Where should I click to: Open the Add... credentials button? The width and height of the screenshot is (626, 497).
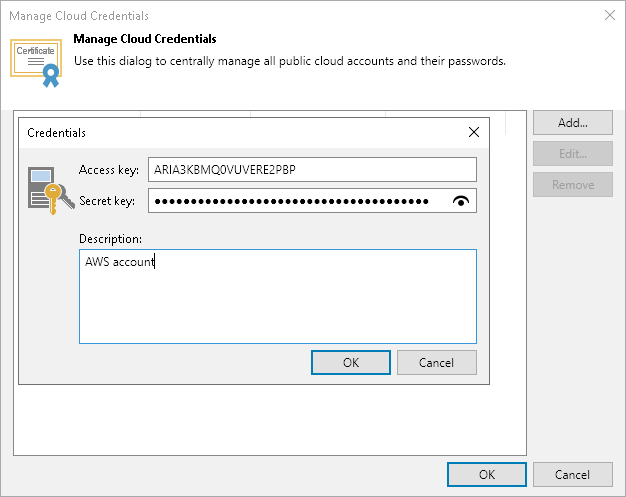pos(573,123)
